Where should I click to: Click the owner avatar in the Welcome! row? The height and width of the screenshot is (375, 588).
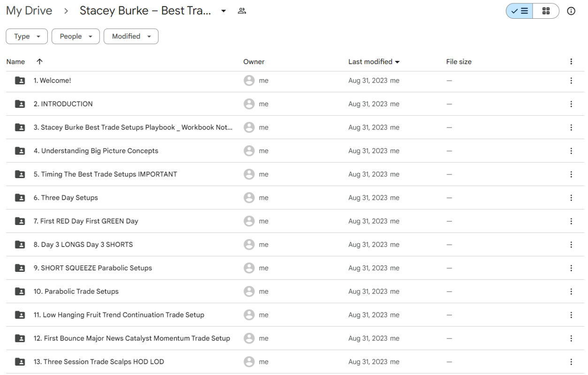249,80
